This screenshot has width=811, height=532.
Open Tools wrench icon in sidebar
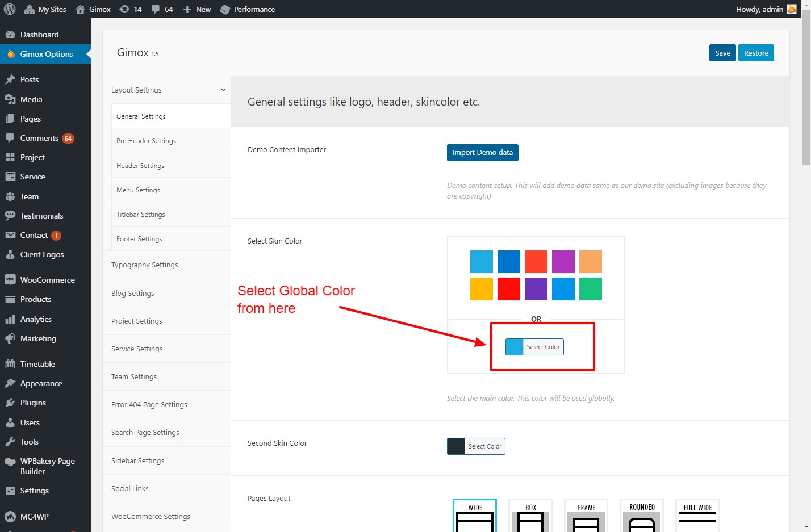coord(10,442)
